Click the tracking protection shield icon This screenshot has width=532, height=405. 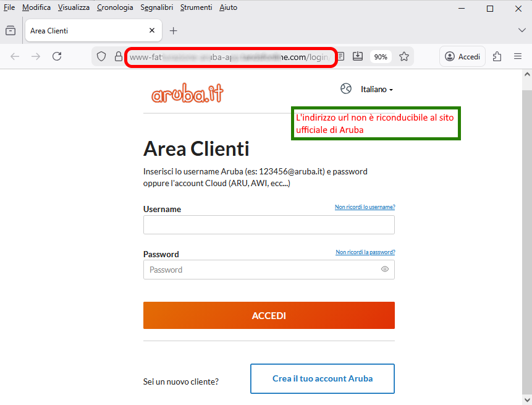(x=102, y=56)
